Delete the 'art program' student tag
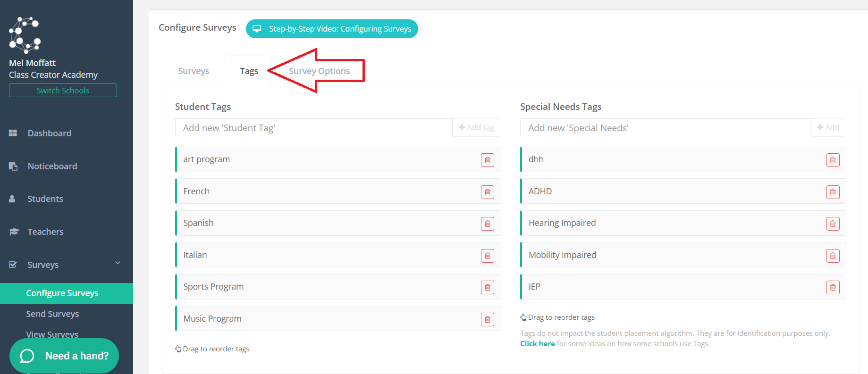Screen dimensions: 868x374 tap(488, 160)
